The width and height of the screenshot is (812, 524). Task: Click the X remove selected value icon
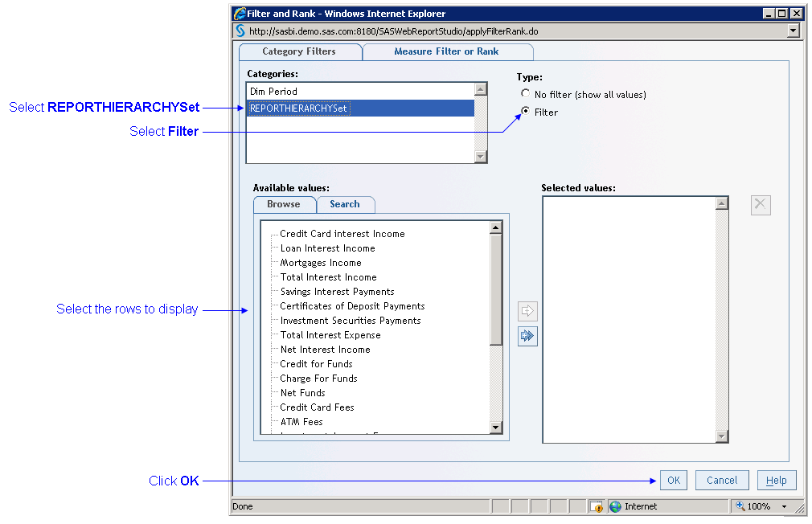761,205
